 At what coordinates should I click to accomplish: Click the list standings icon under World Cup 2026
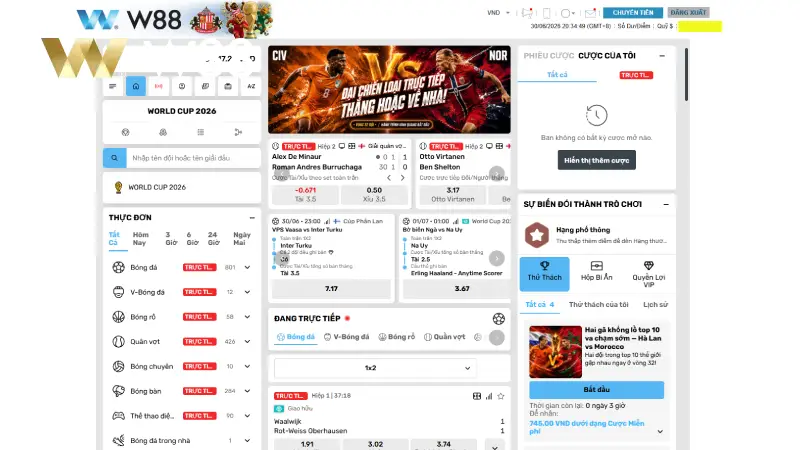[x=201, y=132]
